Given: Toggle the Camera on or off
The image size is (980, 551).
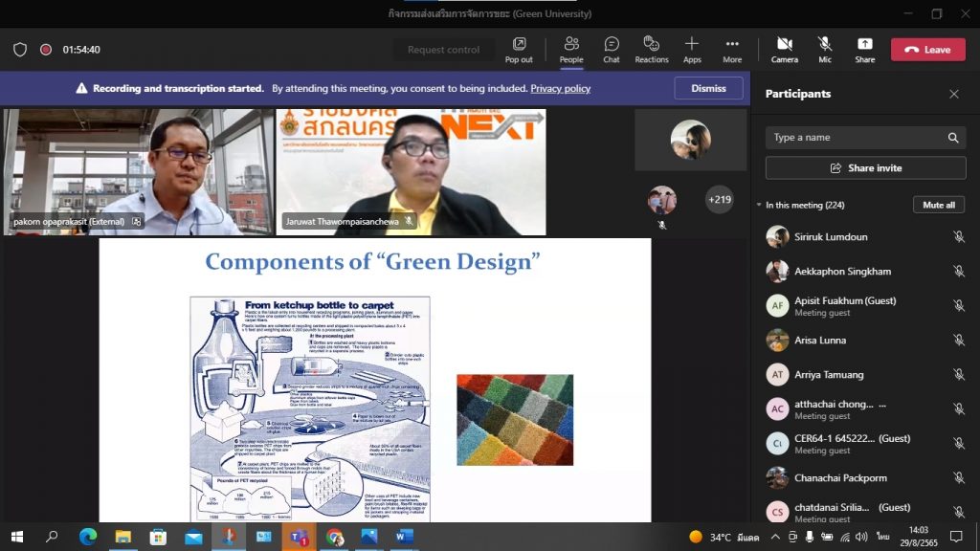Looking at the screenshot, I should 784,50.
